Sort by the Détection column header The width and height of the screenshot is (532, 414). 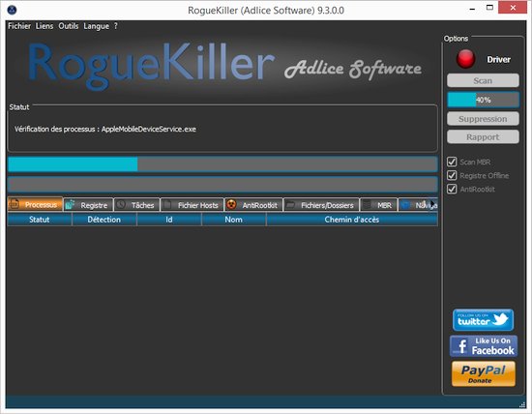[x=104, y=220]
